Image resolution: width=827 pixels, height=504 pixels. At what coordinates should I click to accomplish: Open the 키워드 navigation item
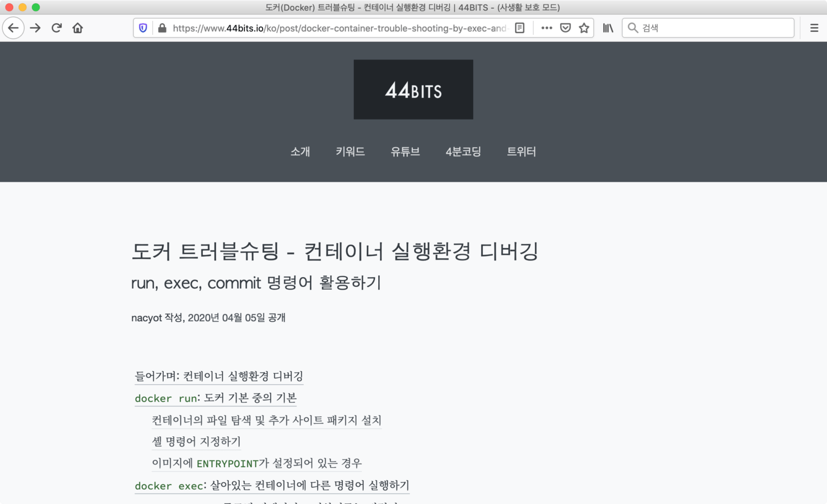click(351, 151)
